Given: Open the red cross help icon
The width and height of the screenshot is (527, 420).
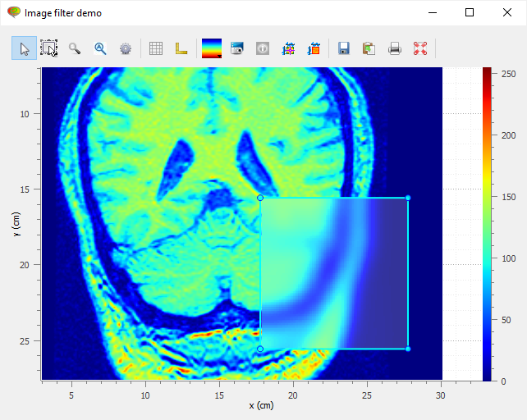Looking at the screenshot, I should (420, 48).
